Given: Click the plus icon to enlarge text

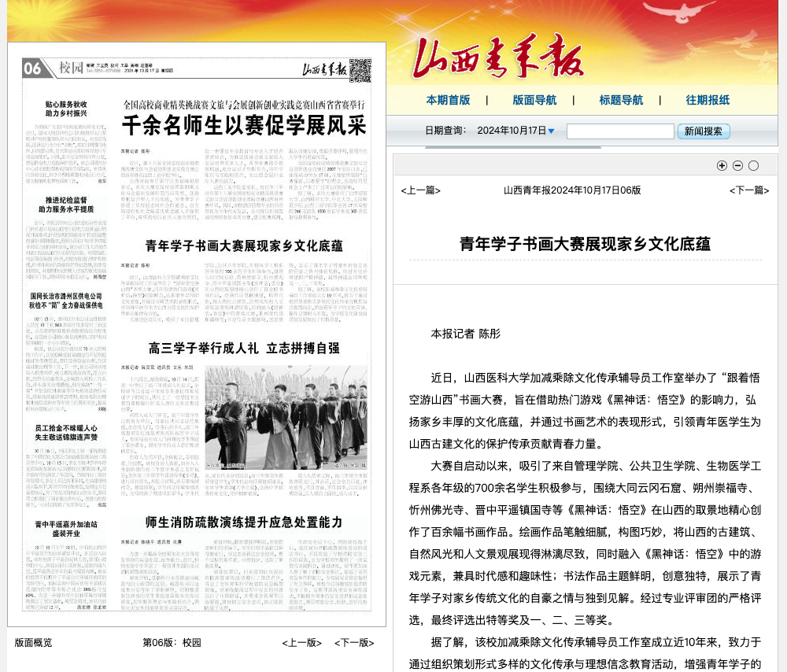Looking at the screenshot, I should [722, 165].
